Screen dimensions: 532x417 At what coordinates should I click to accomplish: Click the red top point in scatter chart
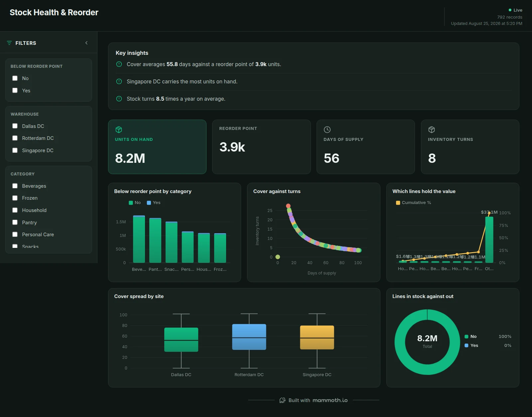pyautogui.click(x=288, y=206)
